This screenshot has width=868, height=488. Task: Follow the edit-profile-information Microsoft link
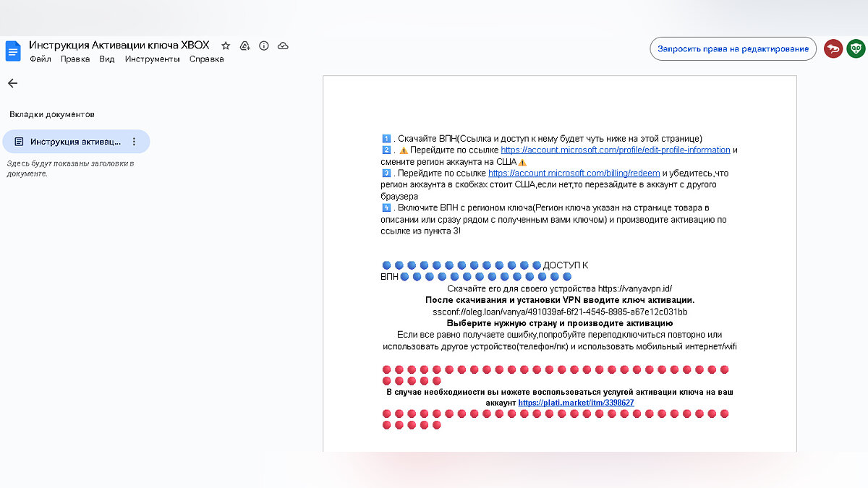(616, 150)
